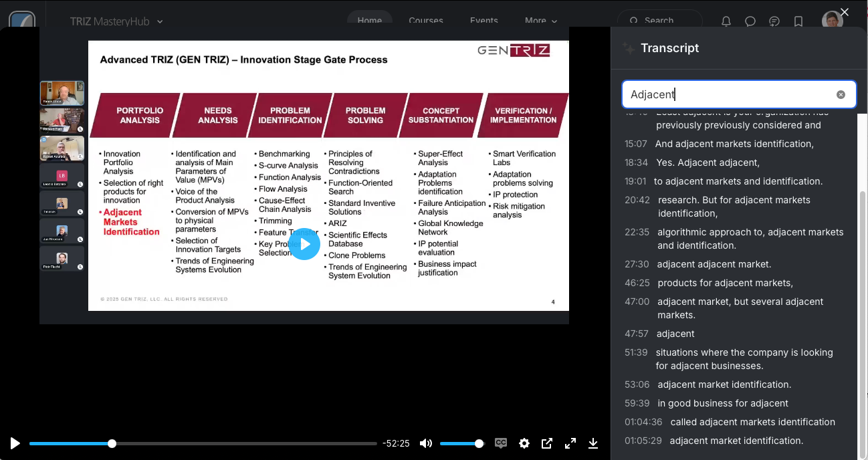Select the top participant video thumbnail
This screenshot has width=868, height=460.
[62, 94]
